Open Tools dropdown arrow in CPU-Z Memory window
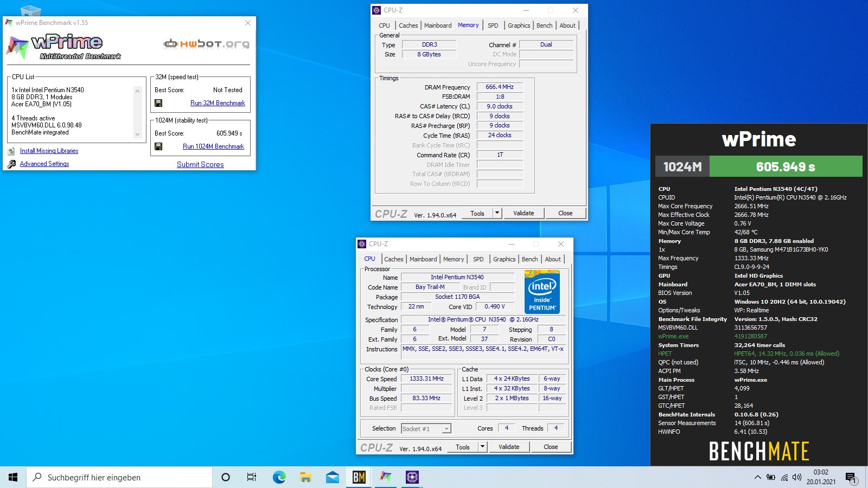The image size is (868, 488). (497, 213)
